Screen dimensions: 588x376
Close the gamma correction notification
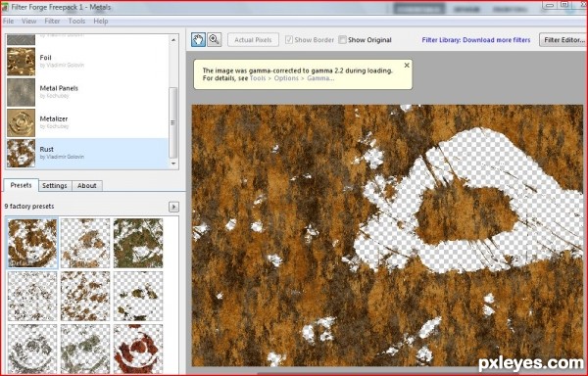tap(407, 66)
